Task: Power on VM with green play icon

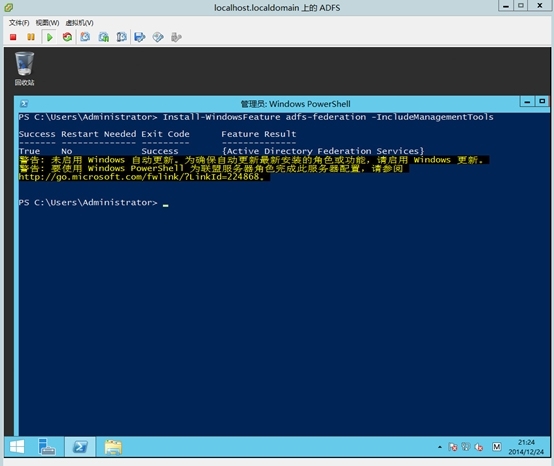Action: [x=49, y=37]
